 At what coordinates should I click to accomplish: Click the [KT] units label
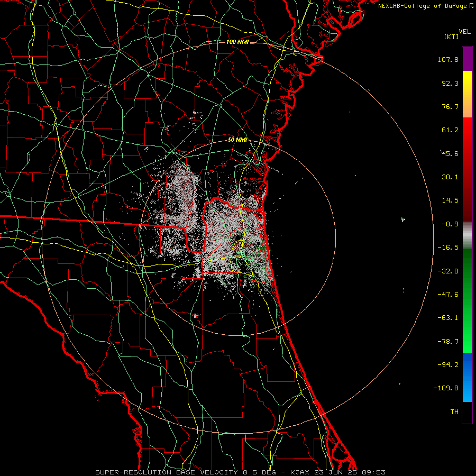(x=452, y=36)
